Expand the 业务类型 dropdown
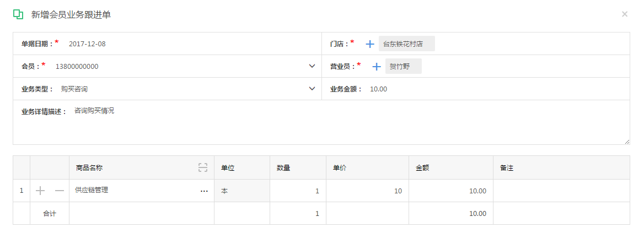Image resolution: width=644 pixels, height=249 pixels. [312, 89]
